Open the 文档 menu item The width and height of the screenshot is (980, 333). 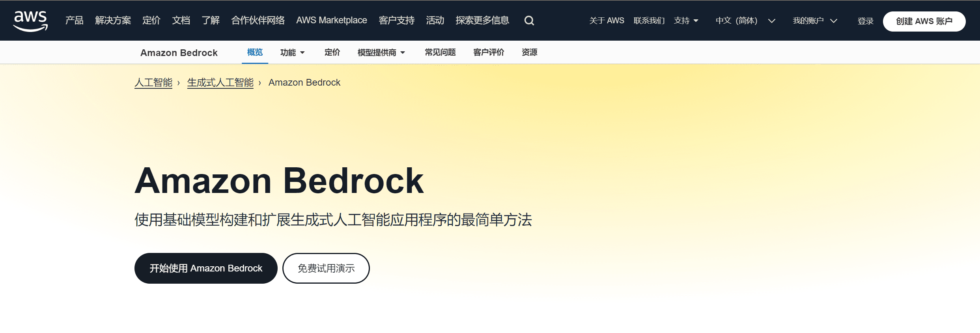coord(181,21)
